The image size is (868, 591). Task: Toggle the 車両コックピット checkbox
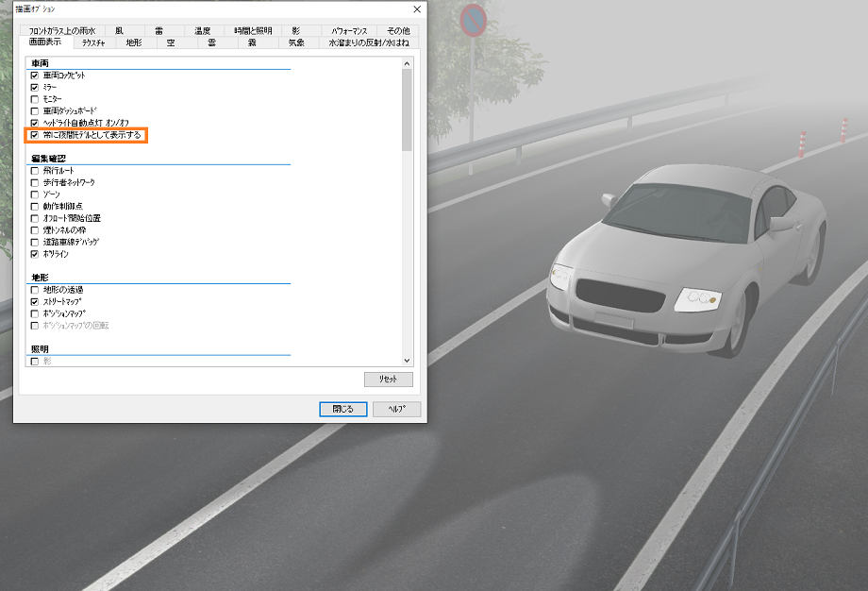pyautogui.click(x=34, y=76)
